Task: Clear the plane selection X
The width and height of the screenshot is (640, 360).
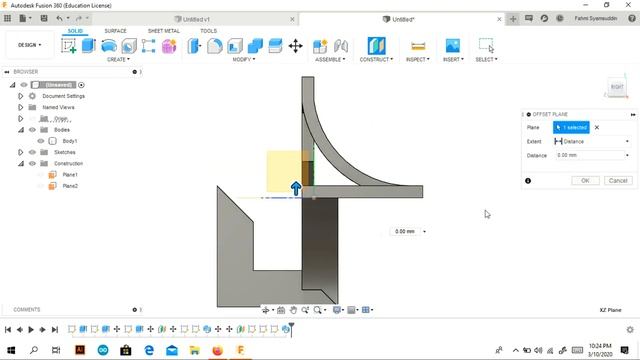Action: coord(597,127)
